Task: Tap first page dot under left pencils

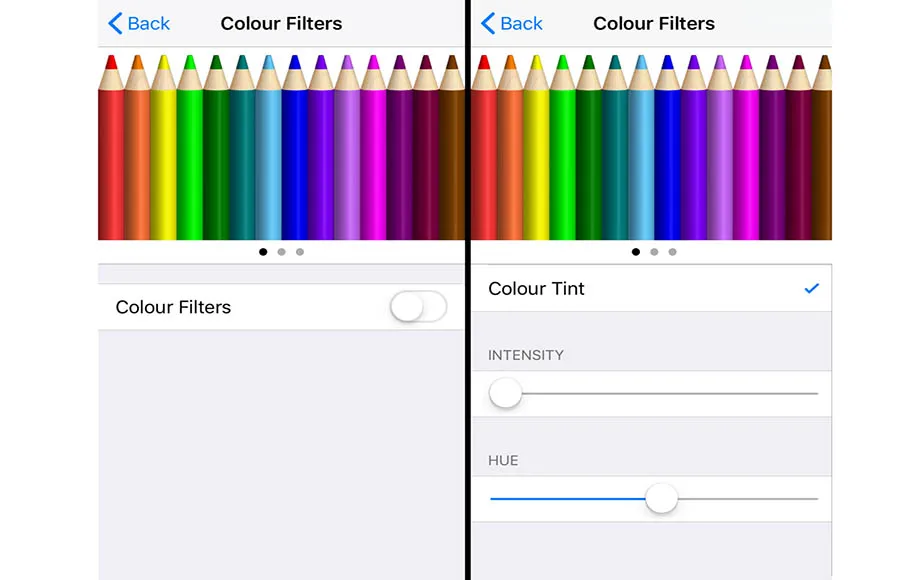Action: coord(263,252)
